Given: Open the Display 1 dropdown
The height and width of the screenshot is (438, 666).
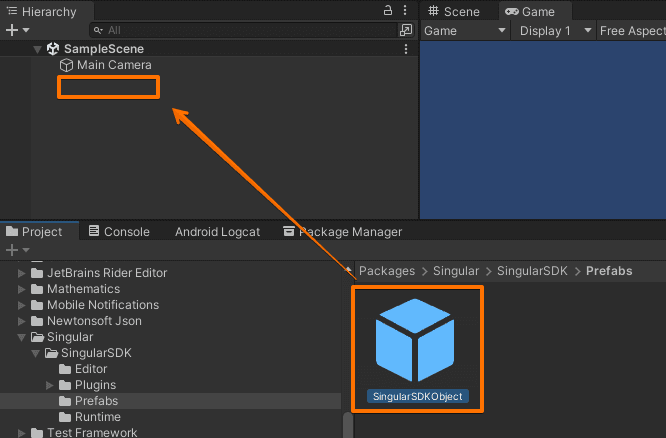Looking at the screenshot, I should [553, 31].
